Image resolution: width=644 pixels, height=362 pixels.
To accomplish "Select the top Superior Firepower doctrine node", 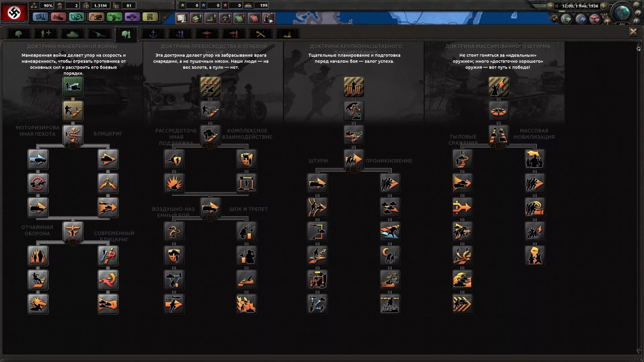I will click(x=210, y=87).
